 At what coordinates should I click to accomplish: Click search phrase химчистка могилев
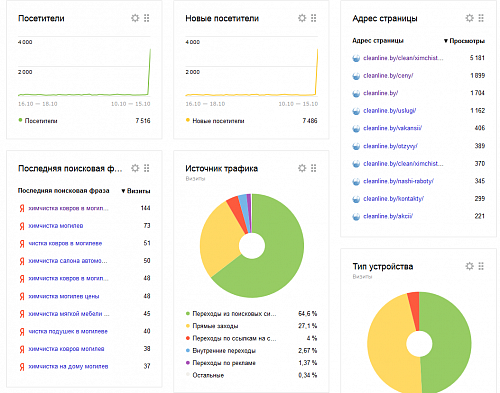tap(56, 226)
